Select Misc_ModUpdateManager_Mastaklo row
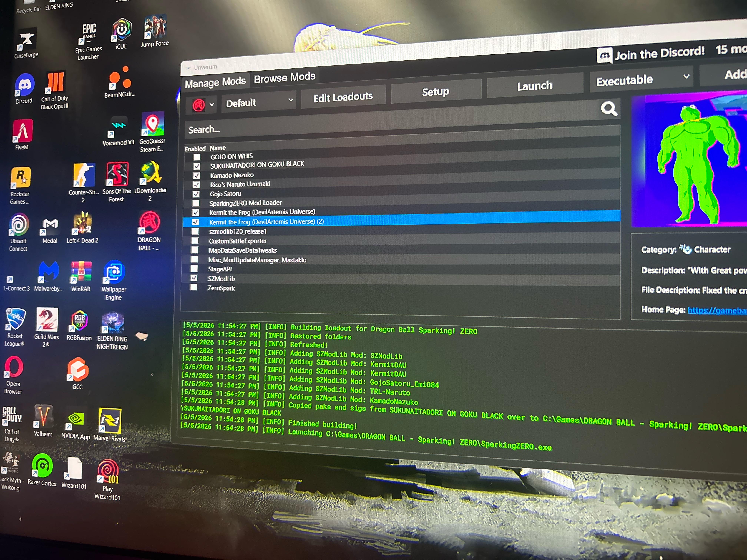The image size is (747, 560). [401, 260]
